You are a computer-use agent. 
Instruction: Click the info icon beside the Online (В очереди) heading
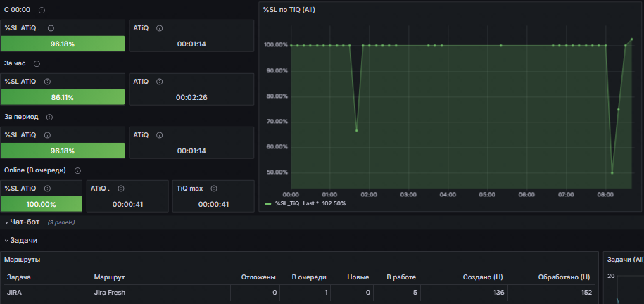point(77,170)
